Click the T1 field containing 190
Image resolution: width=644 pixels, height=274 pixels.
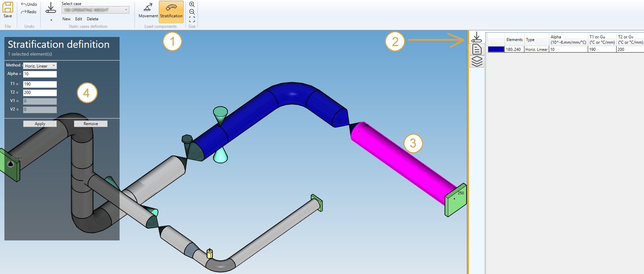click(x=40, y=84)
